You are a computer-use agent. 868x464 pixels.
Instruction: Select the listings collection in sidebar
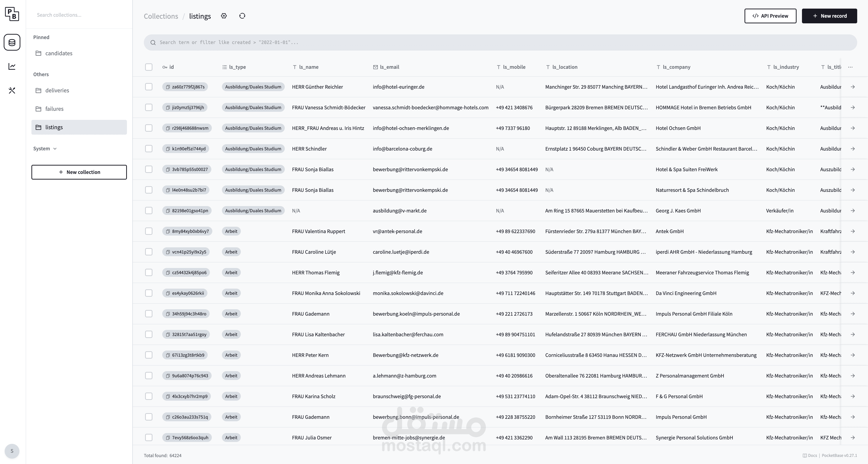coord(79,127)
